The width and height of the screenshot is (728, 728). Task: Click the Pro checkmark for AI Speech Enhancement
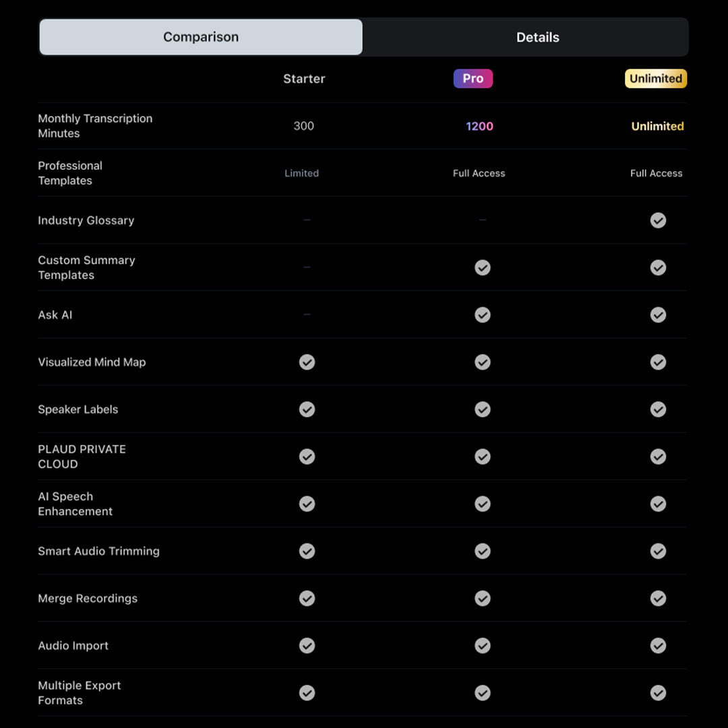click(x=483, y=504)
